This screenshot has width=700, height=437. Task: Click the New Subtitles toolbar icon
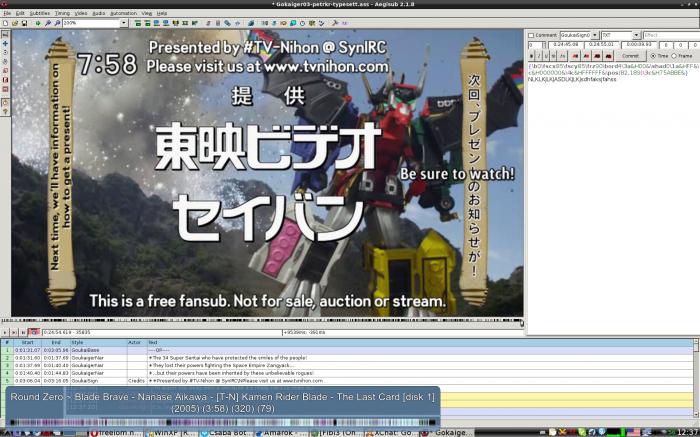5,23
